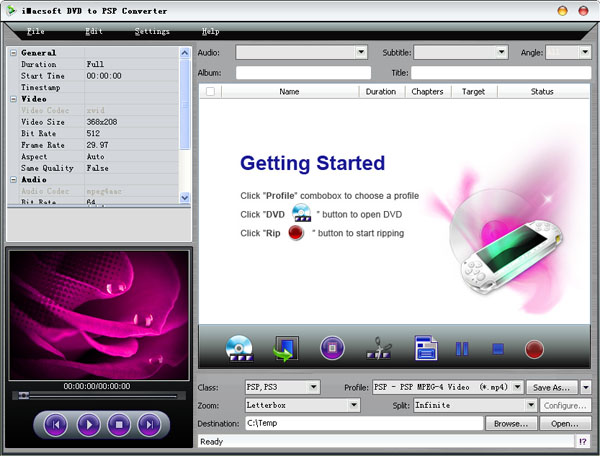Click the Name column header
600x456 pixels.
pos(290,91)
